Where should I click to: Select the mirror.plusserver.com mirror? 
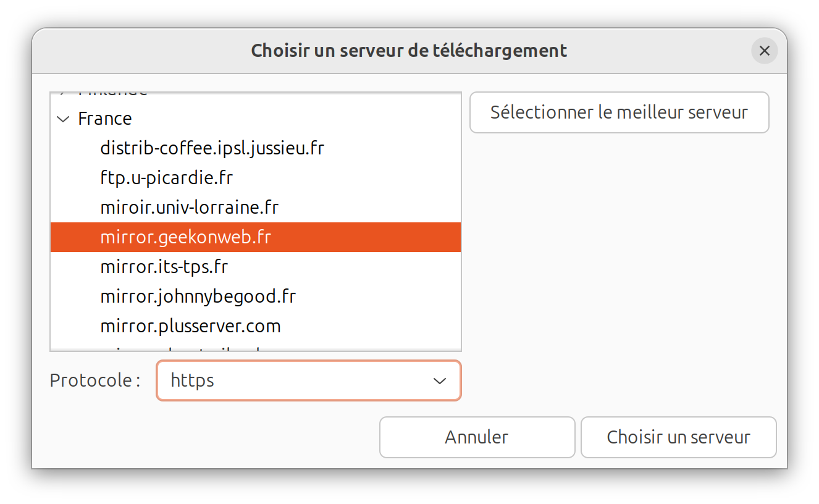(x=190, y=326)
